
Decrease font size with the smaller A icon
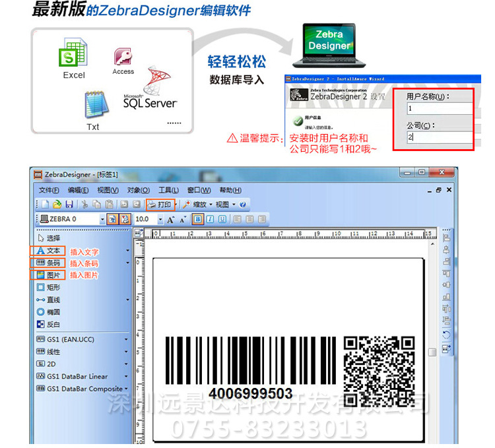(x=183, y=220)
